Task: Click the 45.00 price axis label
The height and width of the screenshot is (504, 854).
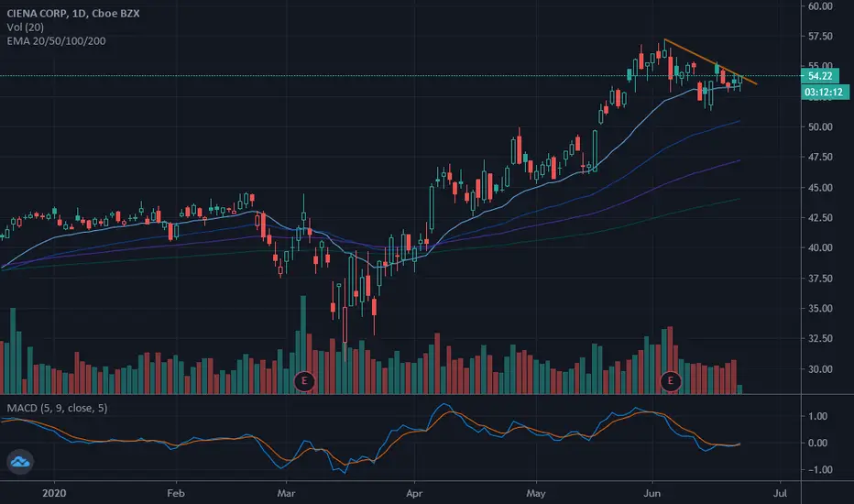Action: coord(820,188)
